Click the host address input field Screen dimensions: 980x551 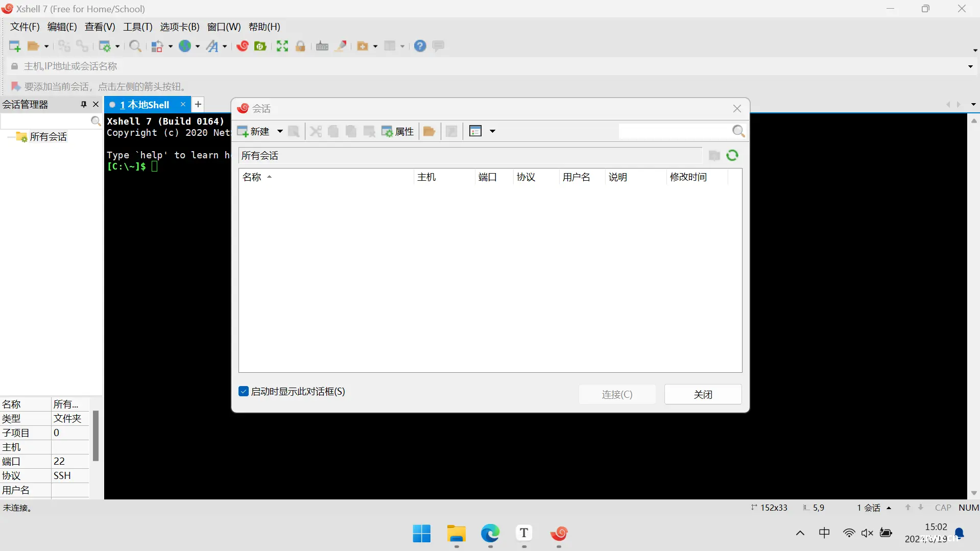coord(490,66)
